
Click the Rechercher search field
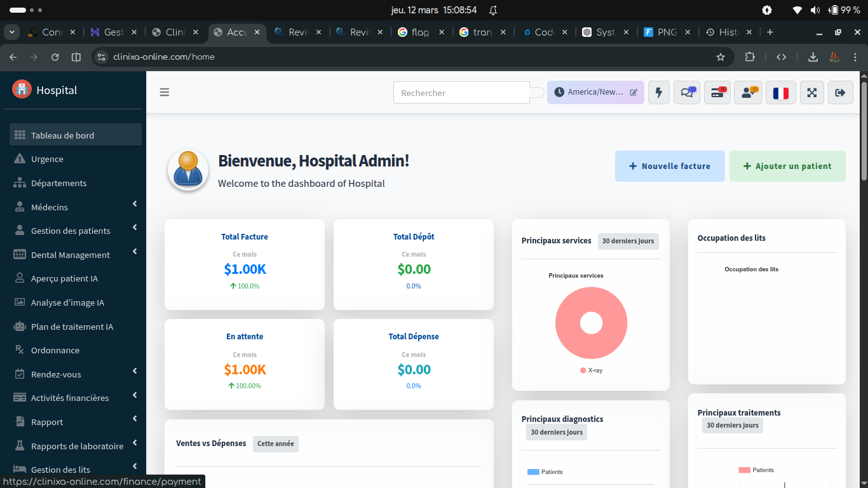pyautogui.click(x=461, y=93)
